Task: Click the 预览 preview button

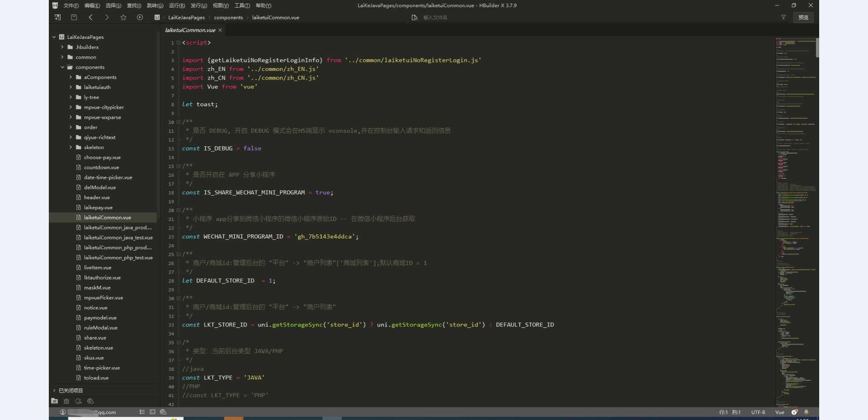Action: tap(803, 17)
